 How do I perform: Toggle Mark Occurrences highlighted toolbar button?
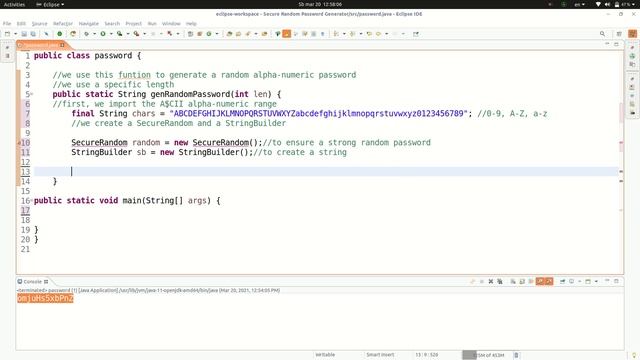coord(287,34)
